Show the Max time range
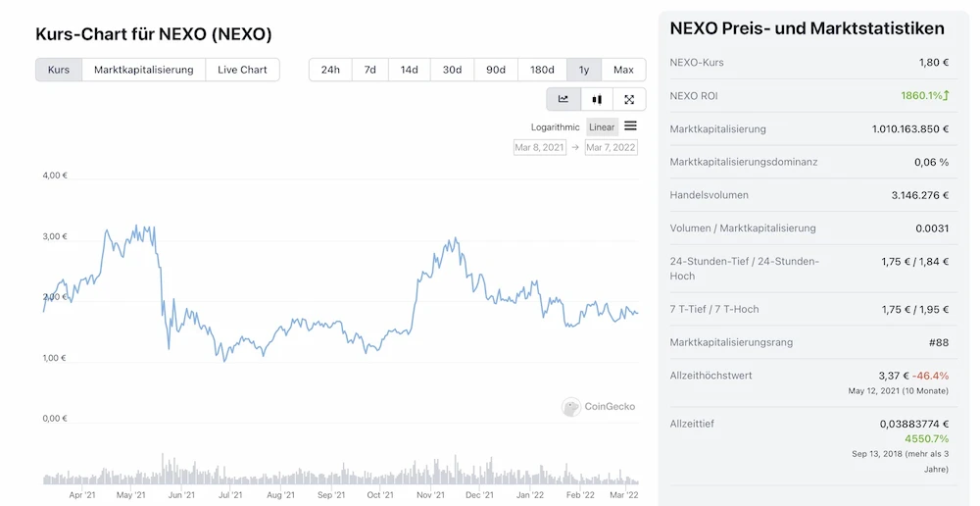The width and height of the screenshot is (980, 506). [623, 70]
